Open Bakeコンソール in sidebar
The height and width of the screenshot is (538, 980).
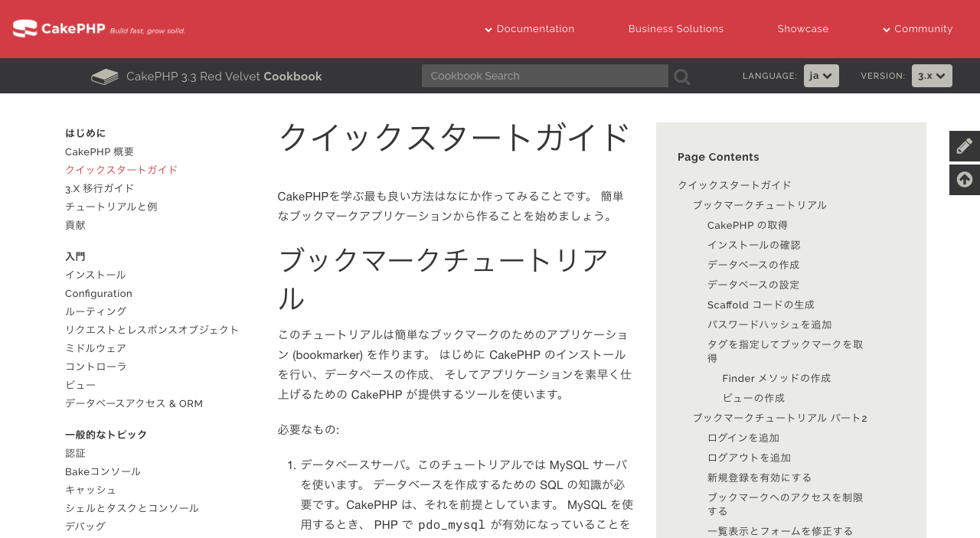103,471
